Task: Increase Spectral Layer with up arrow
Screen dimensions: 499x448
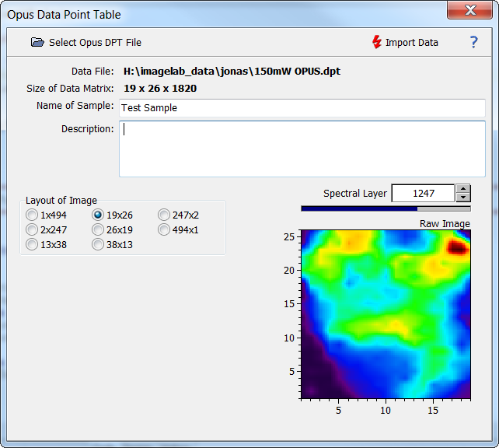Action: point(462,189)
